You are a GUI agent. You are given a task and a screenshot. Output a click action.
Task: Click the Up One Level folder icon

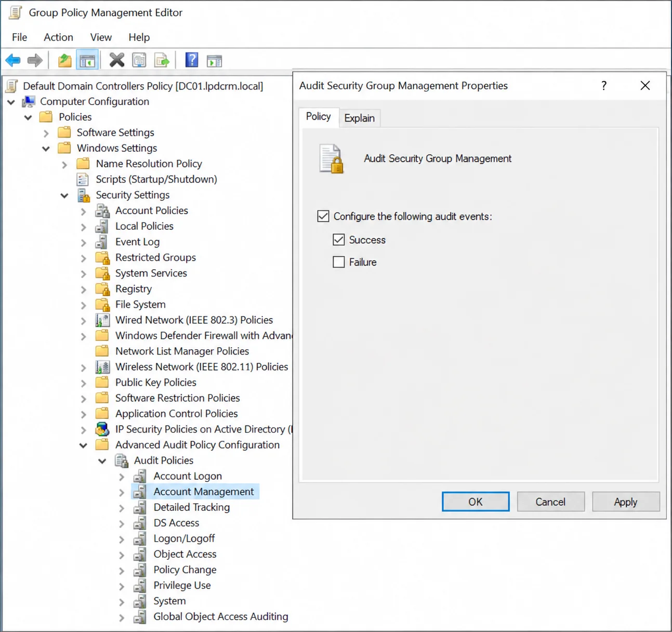pyautogui.click(x=64, y=61)
